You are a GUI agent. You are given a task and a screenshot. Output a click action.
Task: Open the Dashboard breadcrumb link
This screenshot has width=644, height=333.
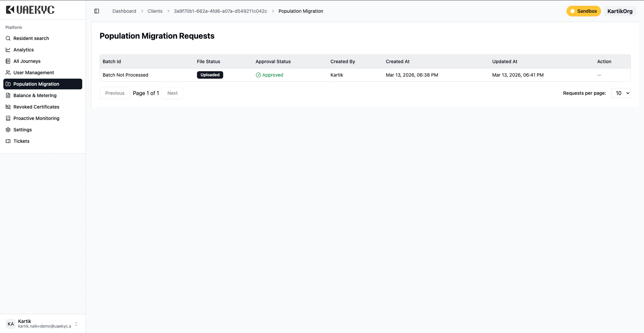[x=124, y=11]
